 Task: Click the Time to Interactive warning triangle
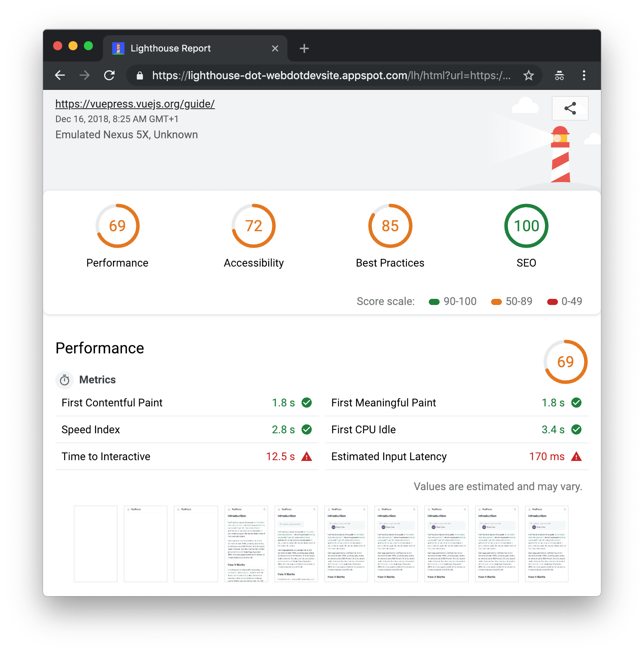tap(307, 456)
